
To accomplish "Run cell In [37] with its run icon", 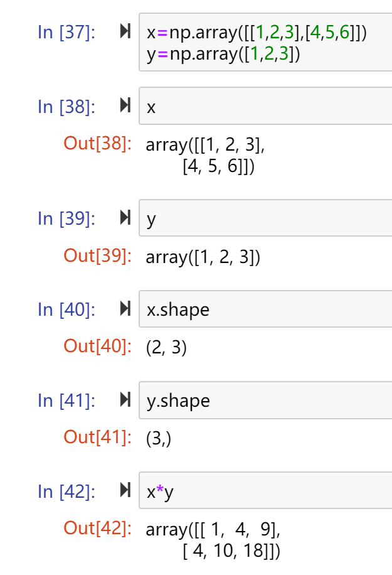I will click(x=125, y=31).
